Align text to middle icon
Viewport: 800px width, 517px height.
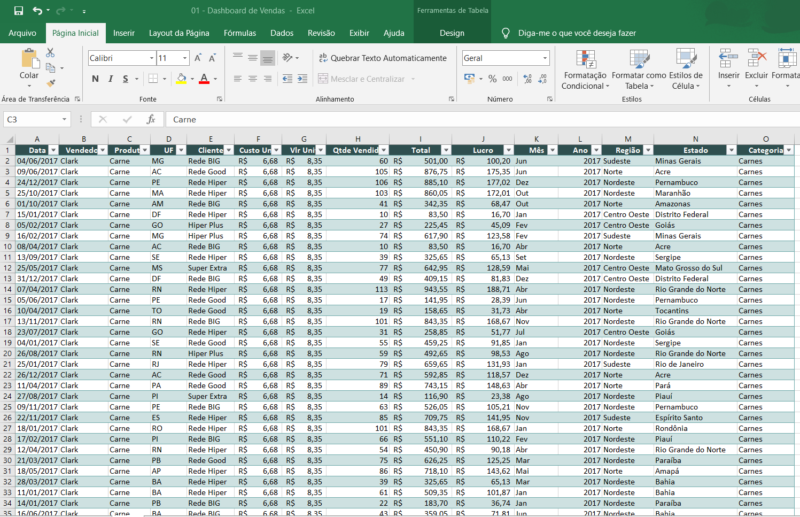coord(253,58)
